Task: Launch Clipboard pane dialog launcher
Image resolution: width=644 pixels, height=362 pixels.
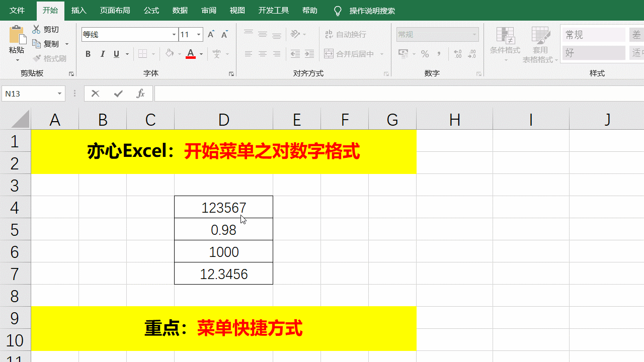Action: point(71,74)
